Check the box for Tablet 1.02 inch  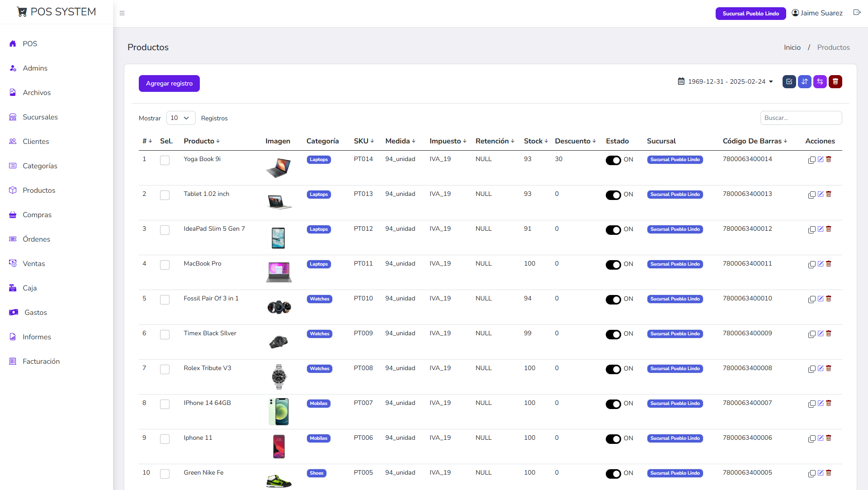point(165,195)
